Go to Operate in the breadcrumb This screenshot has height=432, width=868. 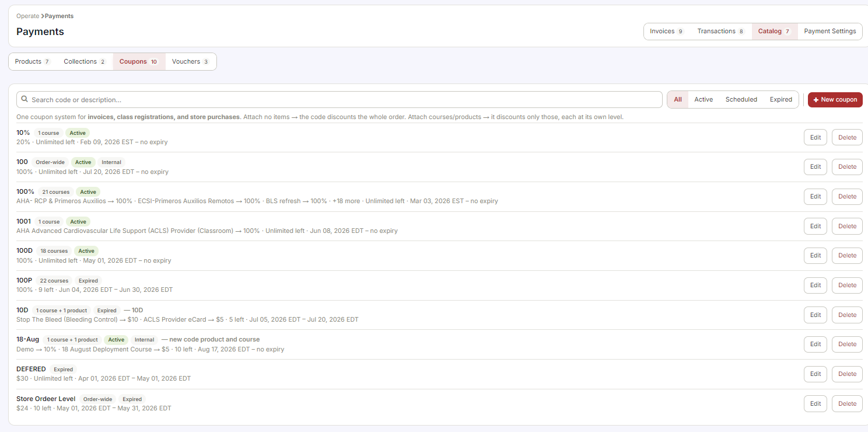click(x=28, y=16)
